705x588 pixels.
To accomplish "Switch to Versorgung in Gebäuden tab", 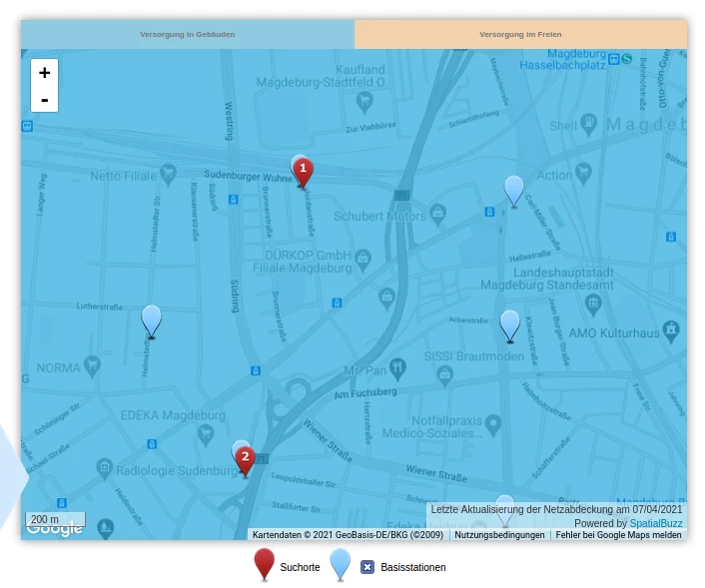I will pos(188,34).
